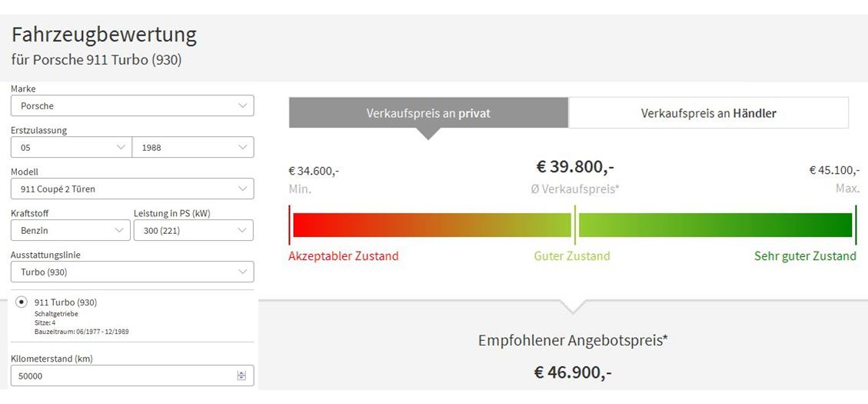Click the Sehr guter Zustand label

pos(805,256)
